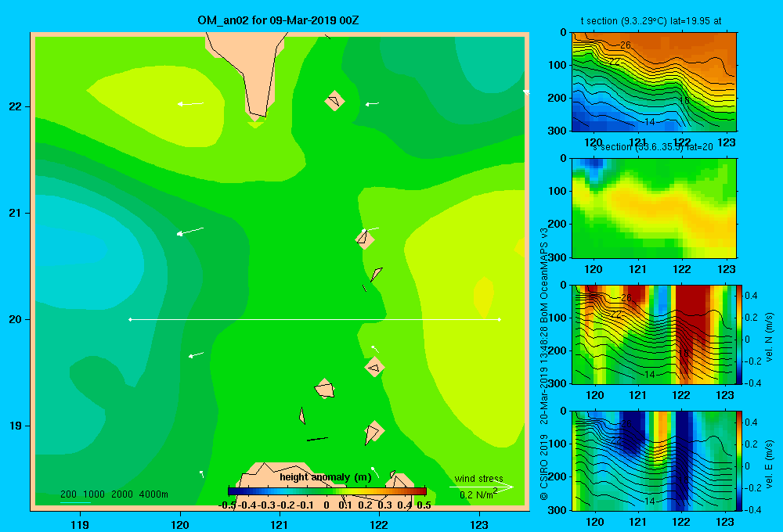Image resolution: width=783 pixels, height=532 pixels.
Task: Open the temperature section plot
Action: click(654, 82)
